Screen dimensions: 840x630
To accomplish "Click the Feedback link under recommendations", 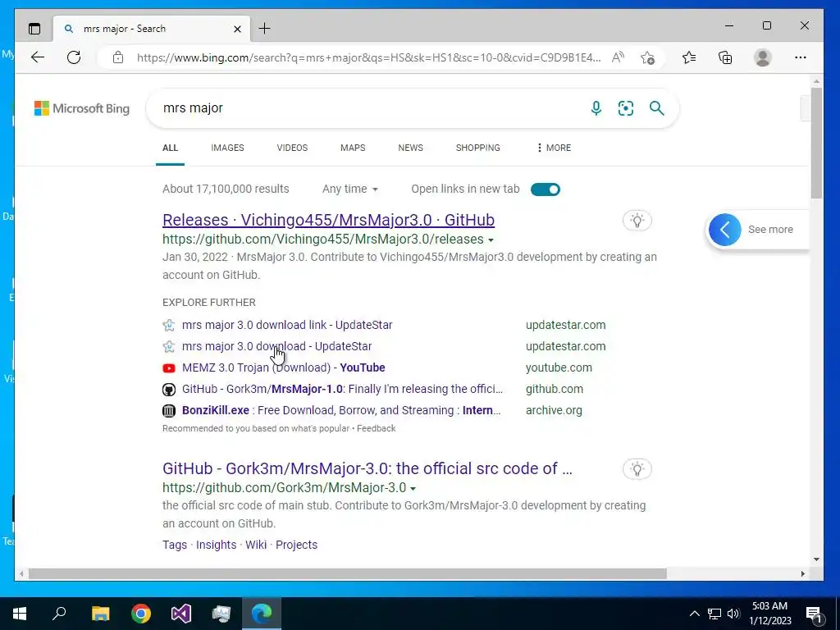I will pyautogui.click(x=376, y=428).
